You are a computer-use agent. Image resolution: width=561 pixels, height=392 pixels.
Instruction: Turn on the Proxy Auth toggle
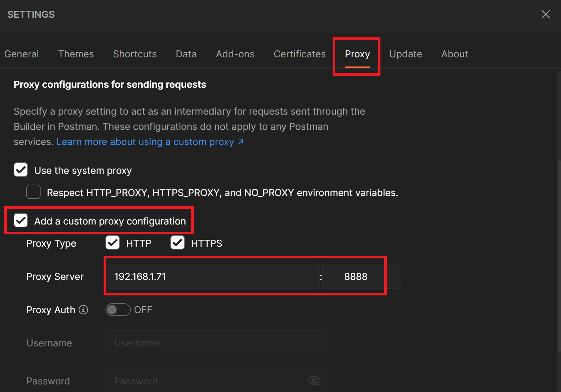[118, 310]
